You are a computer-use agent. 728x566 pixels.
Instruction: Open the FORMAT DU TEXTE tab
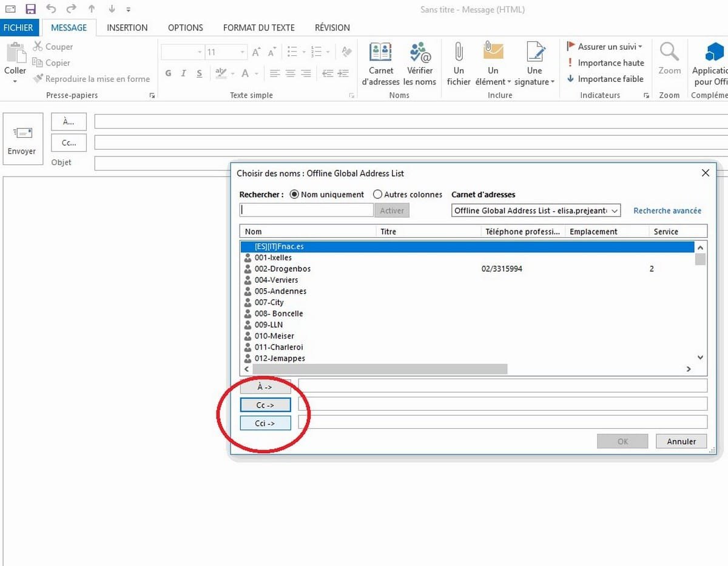(x=258, y=27)
